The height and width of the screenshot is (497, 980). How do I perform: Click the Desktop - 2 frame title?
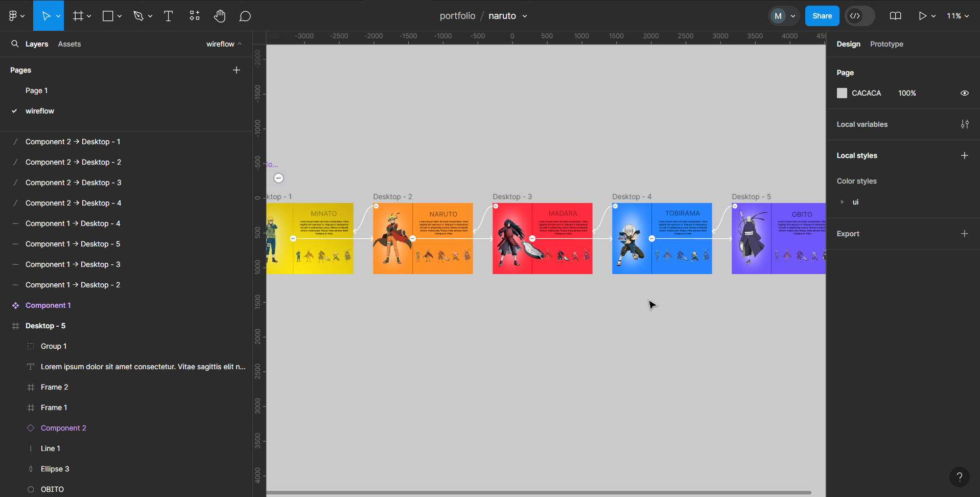[x=392, y=197]
